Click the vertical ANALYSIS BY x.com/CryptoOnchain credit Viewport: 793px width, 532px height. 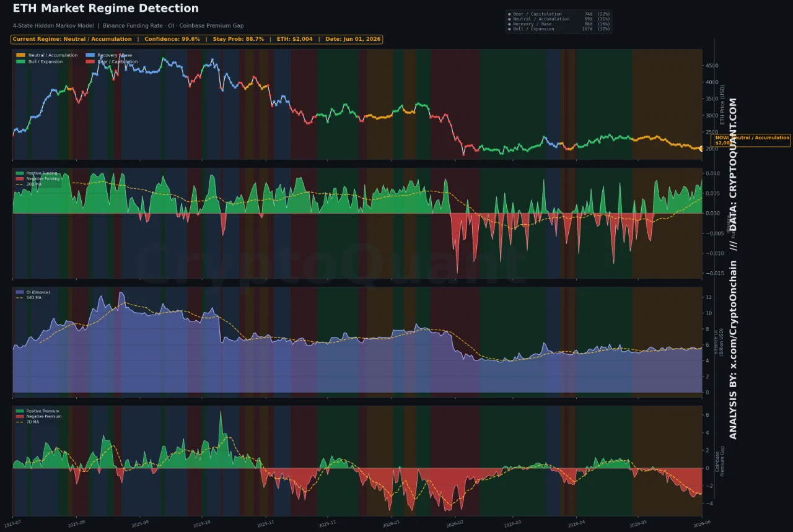pyautogui.click(x=734, y=350)
